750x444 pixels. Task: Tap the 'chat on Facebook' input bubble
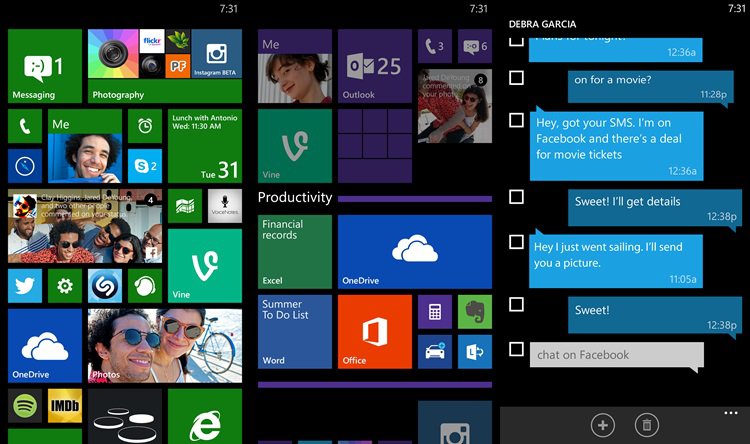pyautogui.click(x=617, y=355)
